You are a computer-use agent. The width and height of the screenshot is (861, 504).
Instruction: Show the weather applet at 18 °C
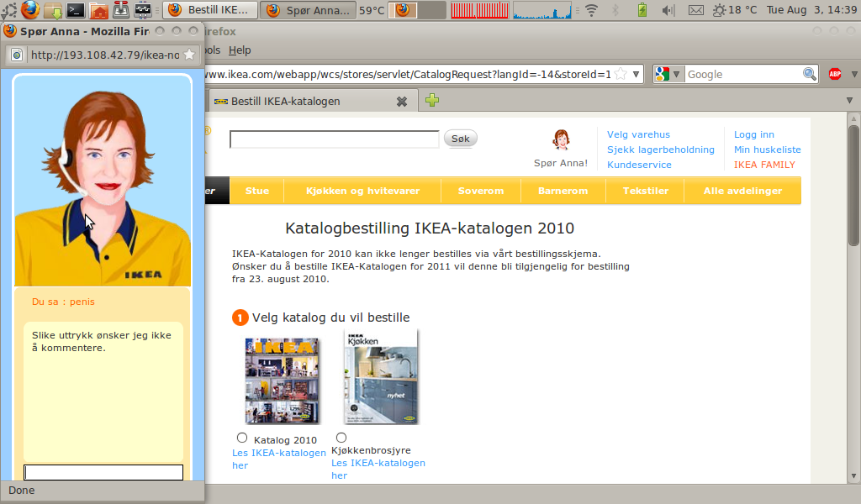[x=734, y=10]
